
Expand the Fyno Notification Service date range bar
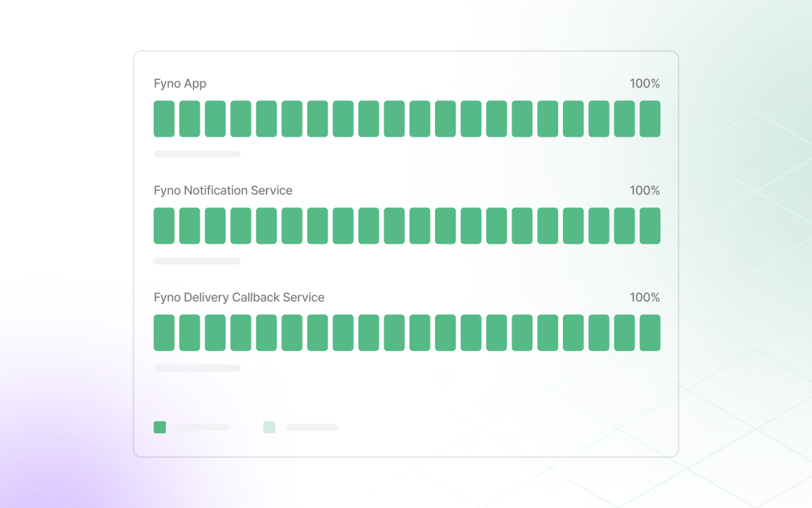coord(197,261)
